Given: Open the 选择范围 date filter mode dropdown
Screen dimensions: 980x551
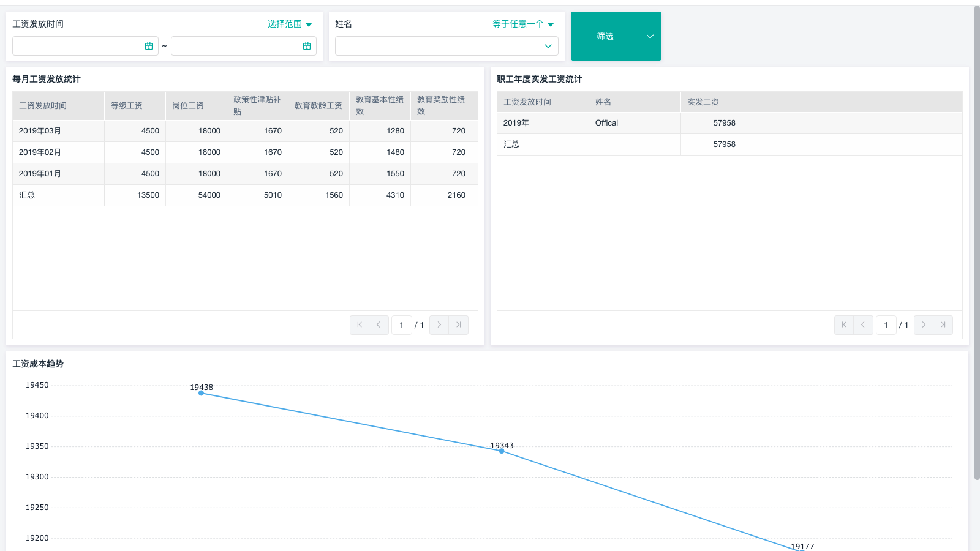Looking at the screenshot, I should (x=290, y=24).
